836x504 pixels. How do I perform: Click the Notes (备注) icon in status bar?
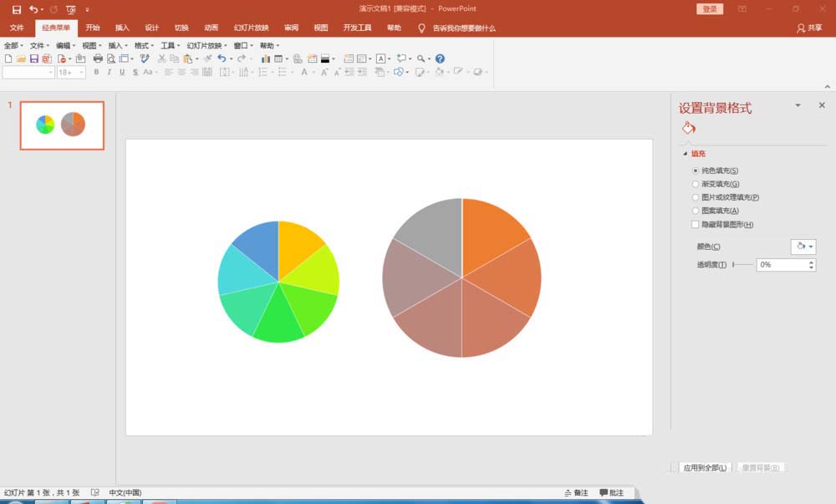pyautogui.click(x=576, y=493)
